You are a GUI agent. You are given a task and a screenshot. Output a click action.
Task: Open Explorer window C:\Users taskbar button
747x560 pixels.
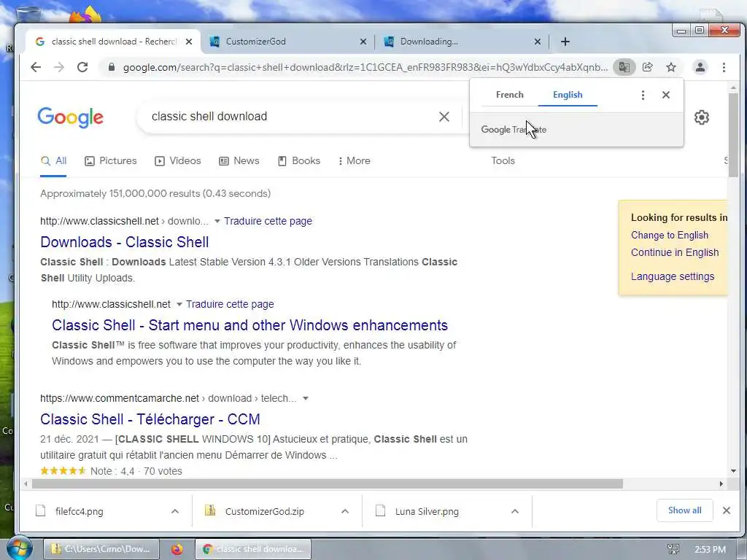coord(101,549)
